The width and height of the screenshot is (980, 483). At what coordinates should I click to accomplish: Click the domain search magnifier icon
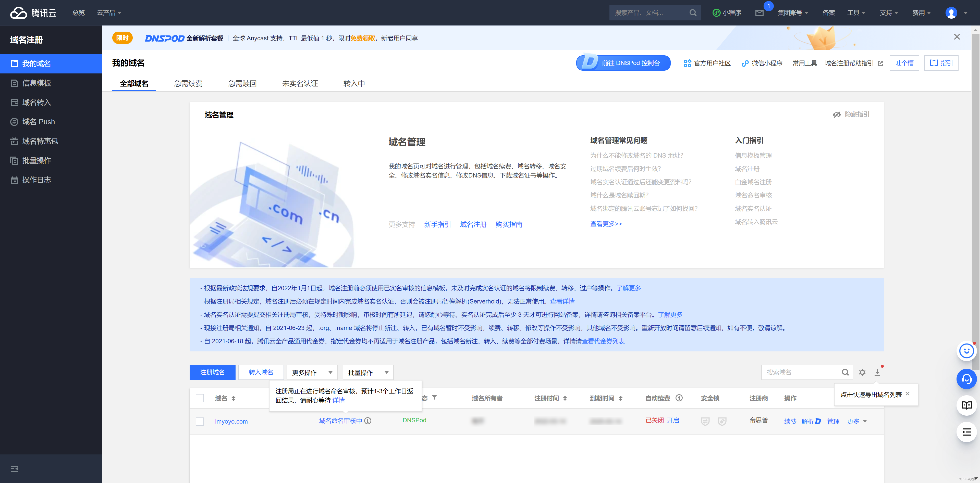point(845,372)
